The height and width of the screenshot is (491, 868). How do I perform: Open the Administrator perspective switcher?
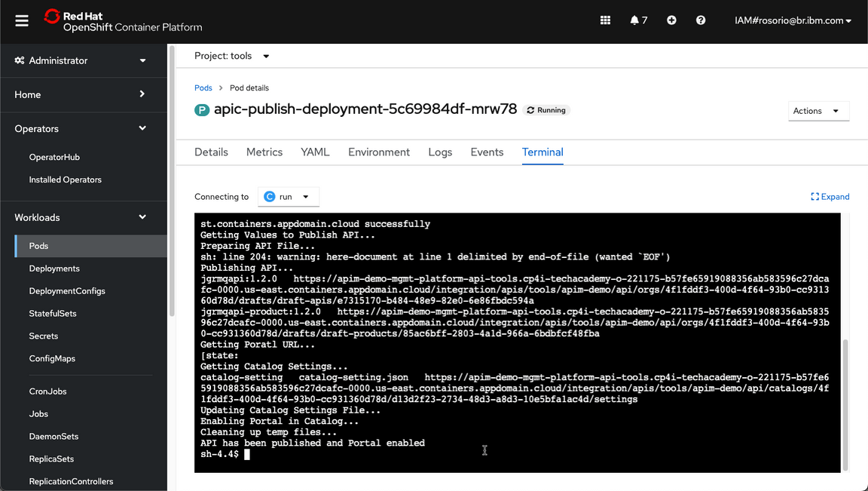pyautogui.click(x=80, y=60)
